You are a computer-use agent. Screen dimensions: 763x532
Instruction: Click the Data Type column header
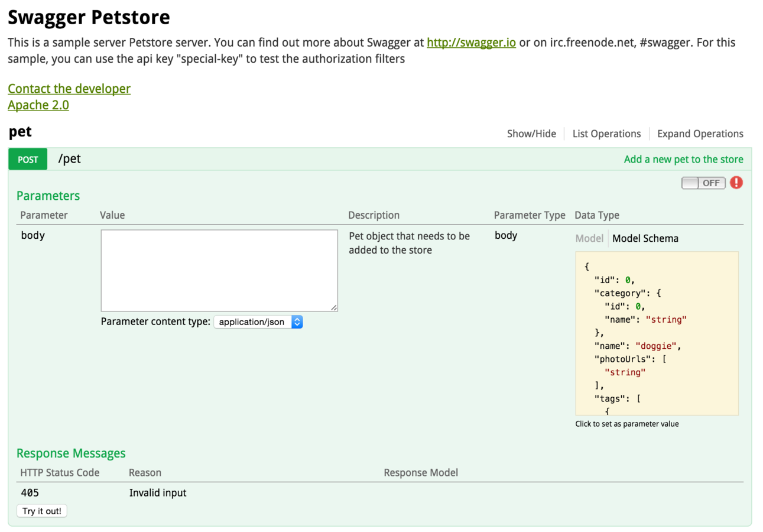tap(597, 215)
